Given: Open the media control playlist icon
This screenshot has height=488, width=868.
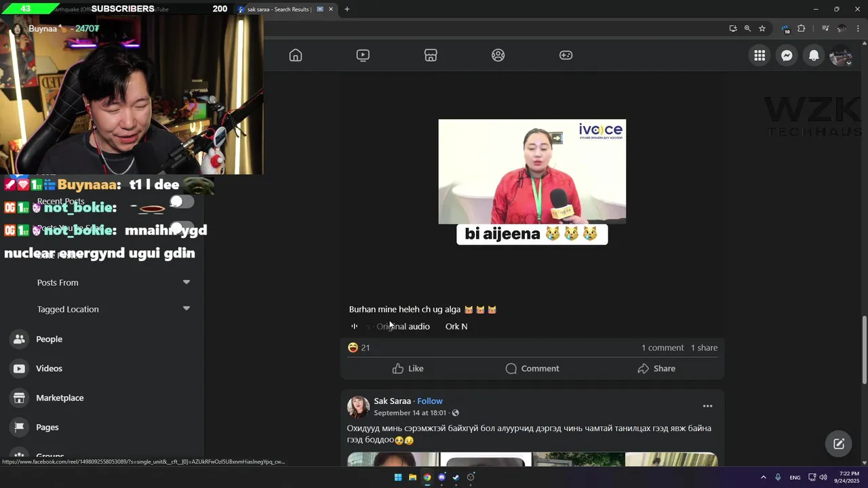Looking at the screenshot, I should tap(825, 28).
